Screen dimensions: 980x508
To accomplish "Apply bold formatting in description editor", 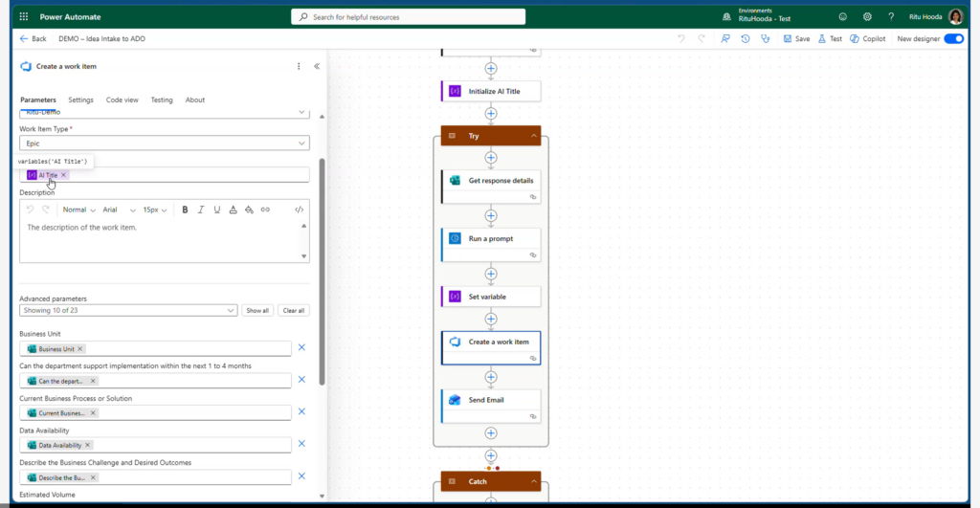I will (x=185, y=210).
